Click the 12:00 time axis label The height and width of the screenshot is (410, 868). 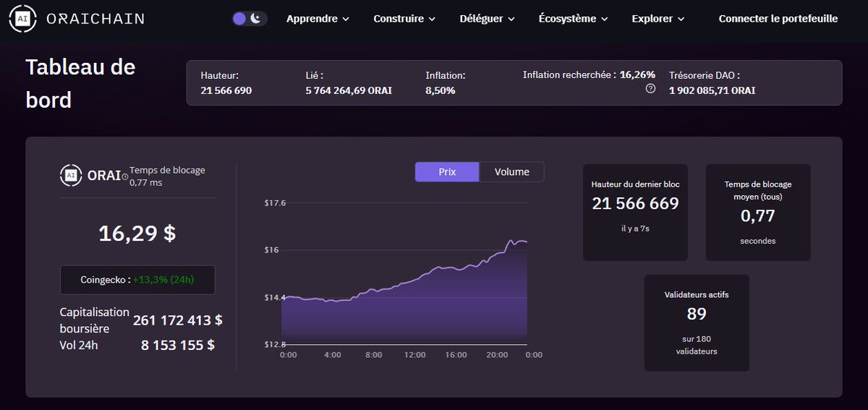click(x=415, y=355)
